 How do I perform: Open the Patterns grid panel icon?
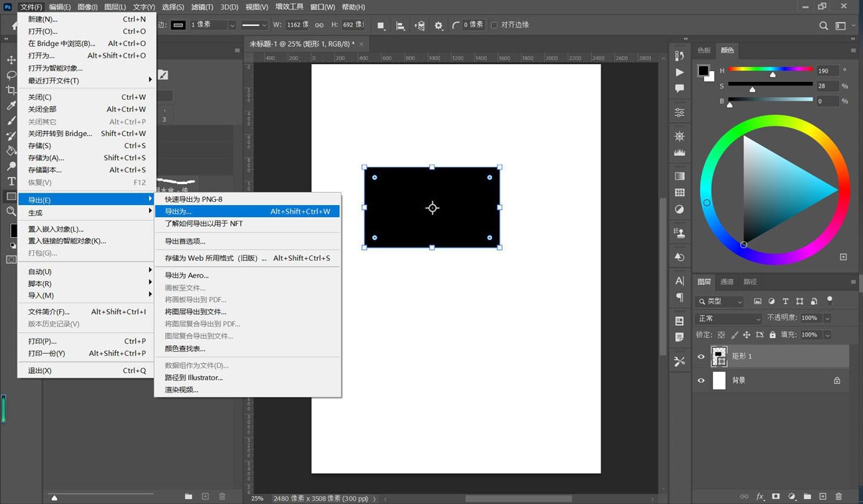680,193
